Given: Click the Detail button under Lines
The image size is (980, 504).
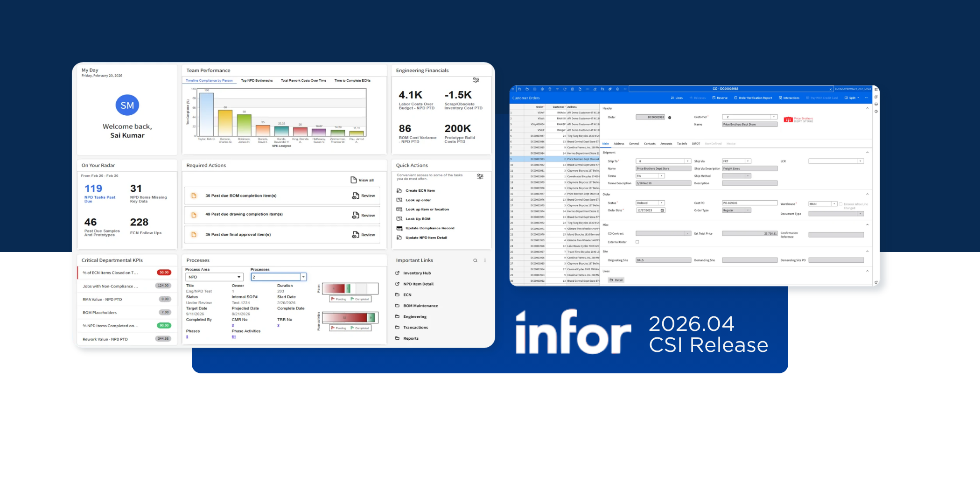Looking at the screenshot, I should [x=616, y=280].
